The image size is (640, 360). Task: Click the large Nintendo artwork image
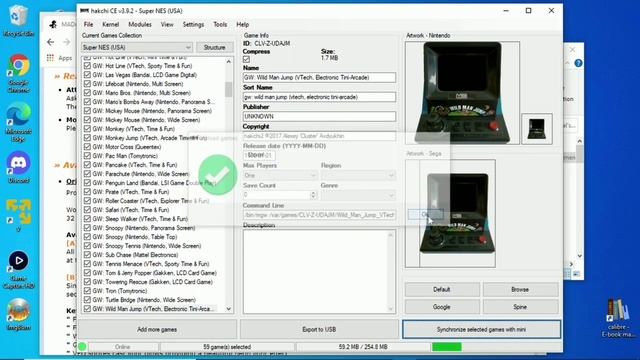(x=462, y=93)
